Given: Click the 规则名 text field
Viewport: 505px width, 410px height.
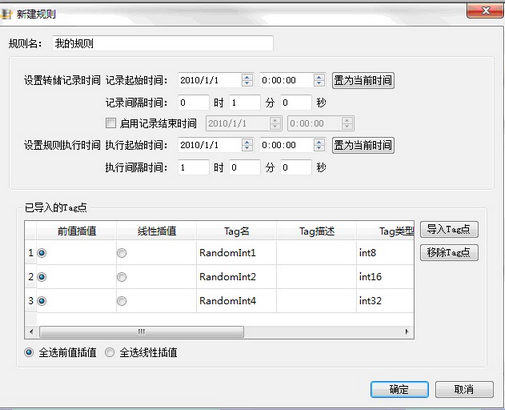Looking at the screenshot, I should pos(163,43).
